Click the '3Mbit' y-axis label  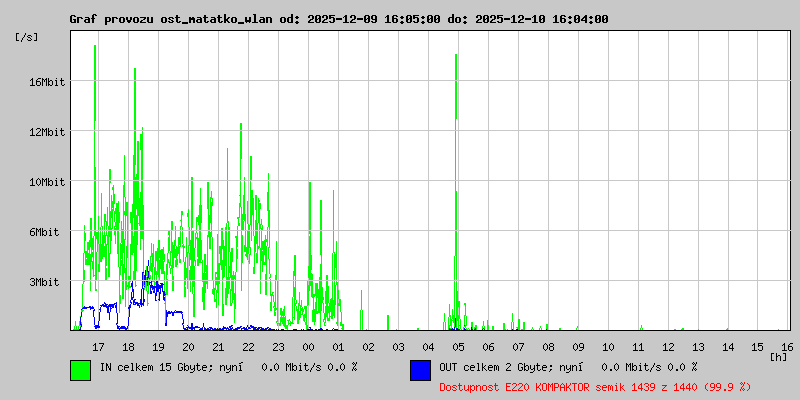click(44, 282)
